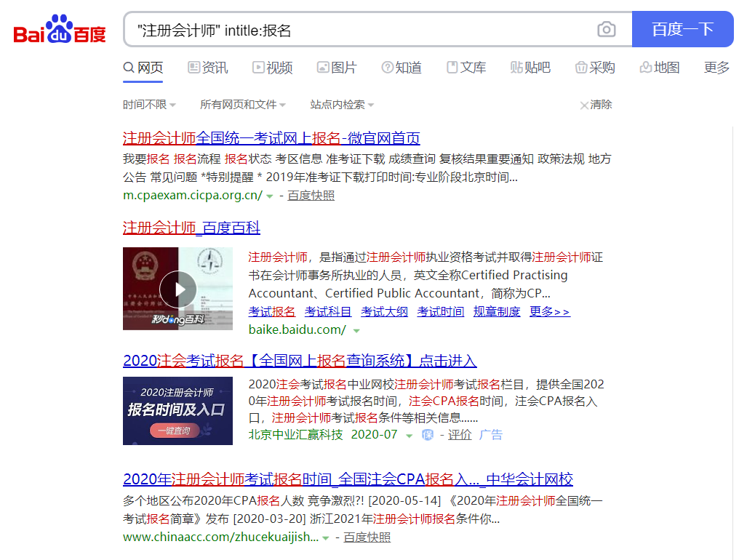
Task: Open the 考试时间 sublink
Action: tap(440, 311)
